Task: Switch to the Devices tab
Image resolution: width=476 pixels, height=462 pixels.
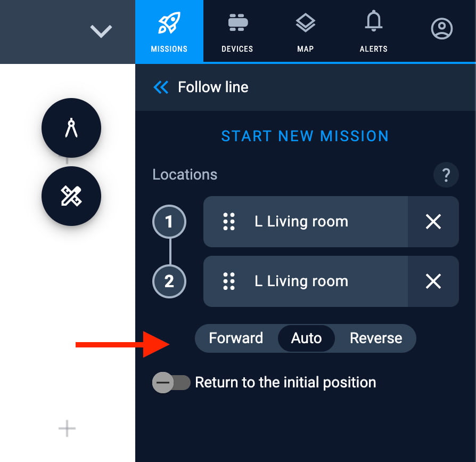Action: click(x=237, y=31)
